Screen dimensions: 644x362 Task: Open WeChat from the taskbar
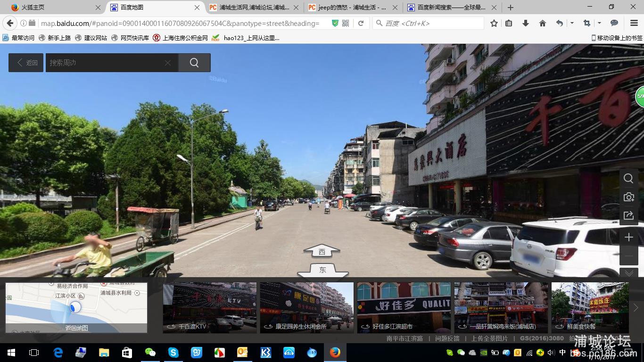click(x=150, y=353)
